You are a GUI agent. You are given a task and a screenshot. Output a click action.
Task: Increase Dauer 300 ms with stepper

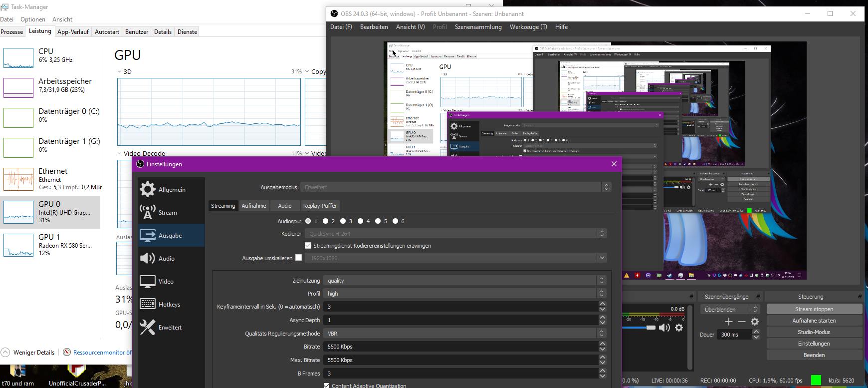click(x=756, y=332)
